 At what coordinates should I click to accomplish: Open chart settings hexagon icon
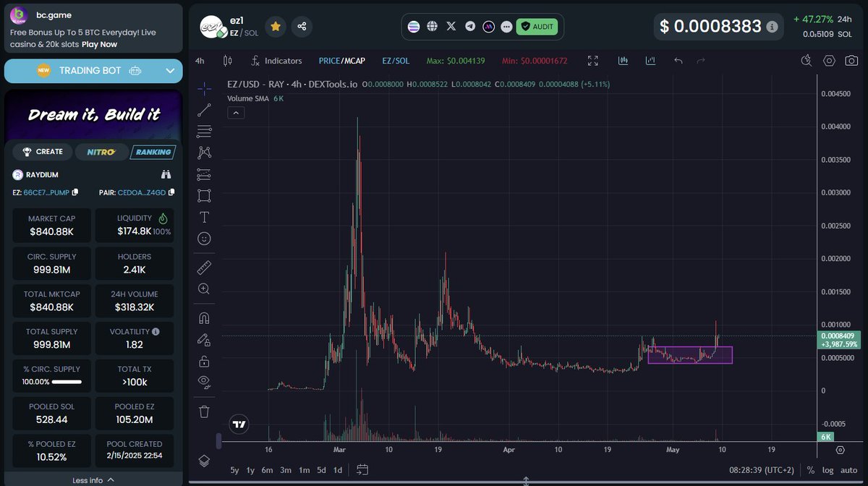coord(830,61)
